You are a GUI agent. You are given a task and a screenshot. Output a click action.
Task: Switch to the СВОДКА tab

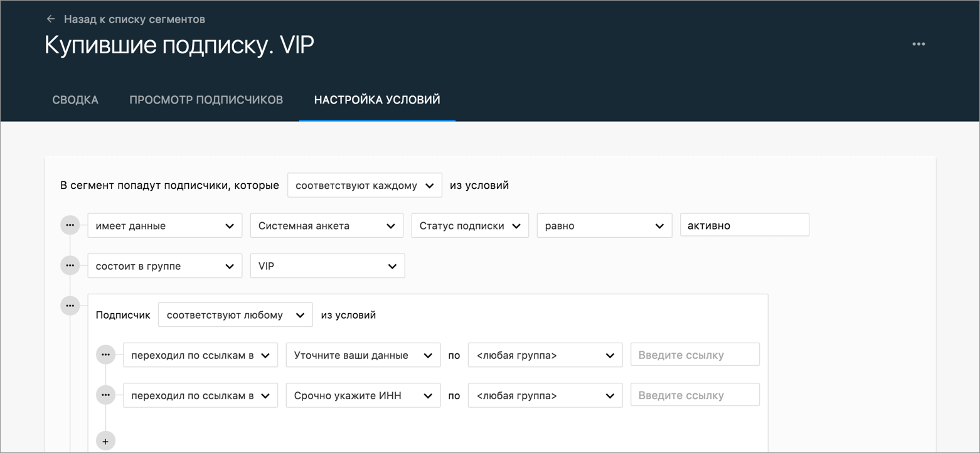point(75,99)
